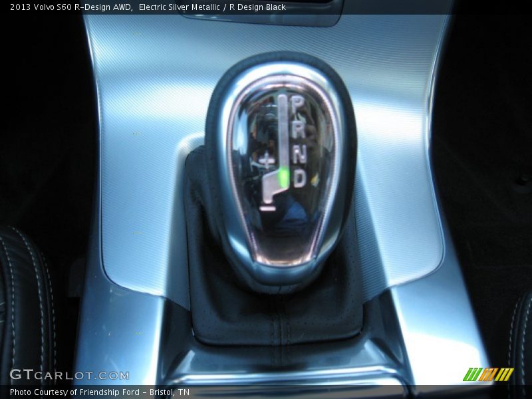Click the green gear indicator light
The width and height of the screenshot is (532, 399).
pyautogui.click(x=284, y=177)
